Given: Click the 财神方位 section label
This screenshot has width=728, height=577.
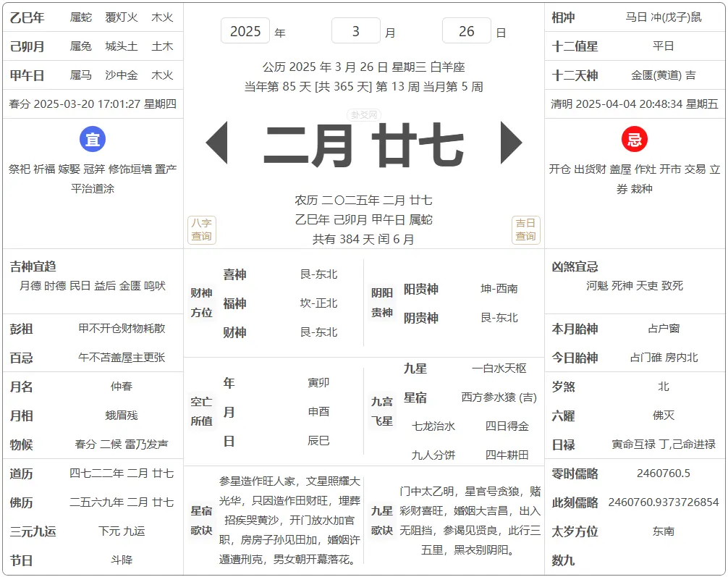Looking at the screenshot, I should point(202,303).
